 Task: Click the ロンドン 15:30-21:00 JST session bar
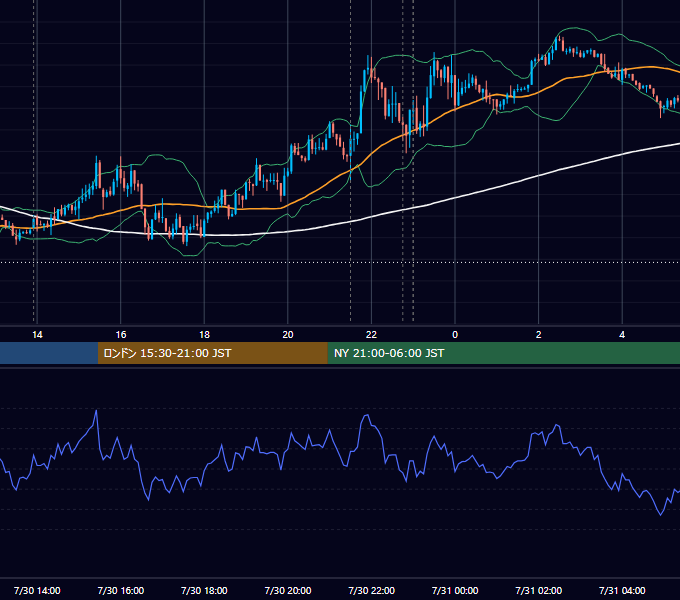(212, 353)
